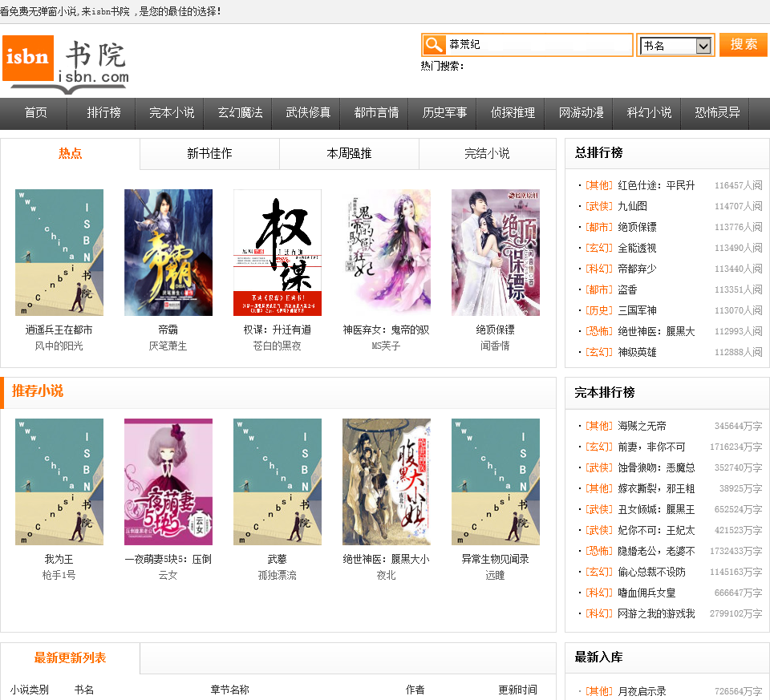Image resolution: width=770 pixels, height=700 pixels.
Task: Open the 书名 search type dropdown
Action: point(675,46)
